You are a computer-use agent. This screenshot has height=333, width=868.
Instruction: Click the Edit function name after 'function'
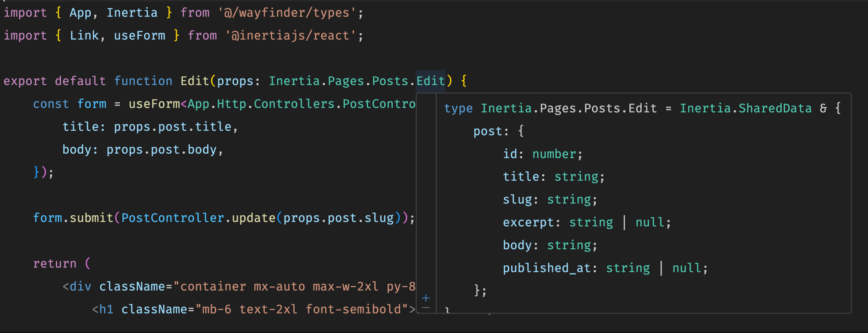pyautogui.click(x=194, y=81)
